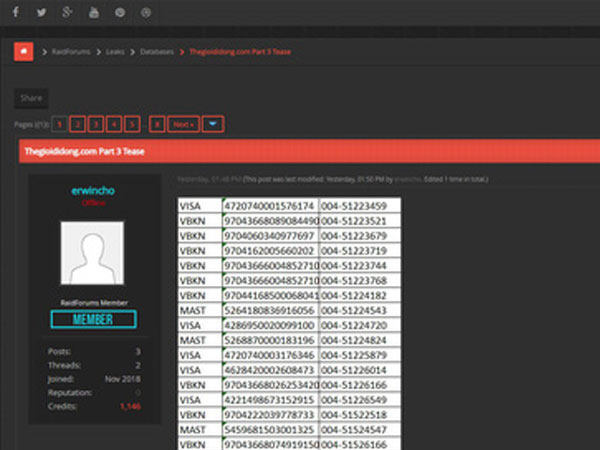Open the pagination jump dropdown arrow
Screen dimensions: 600x450
(x=213, y=124)
